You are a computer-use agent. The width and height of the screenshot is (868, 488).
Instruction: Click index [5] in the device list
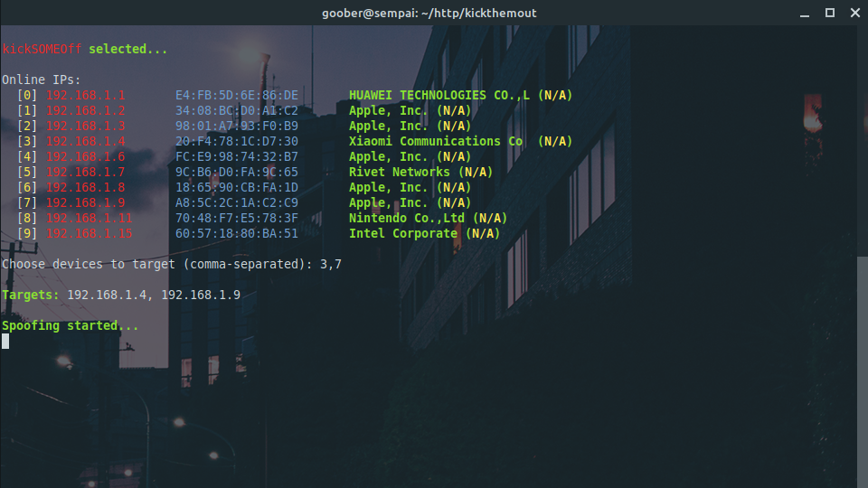pos(27,172)
